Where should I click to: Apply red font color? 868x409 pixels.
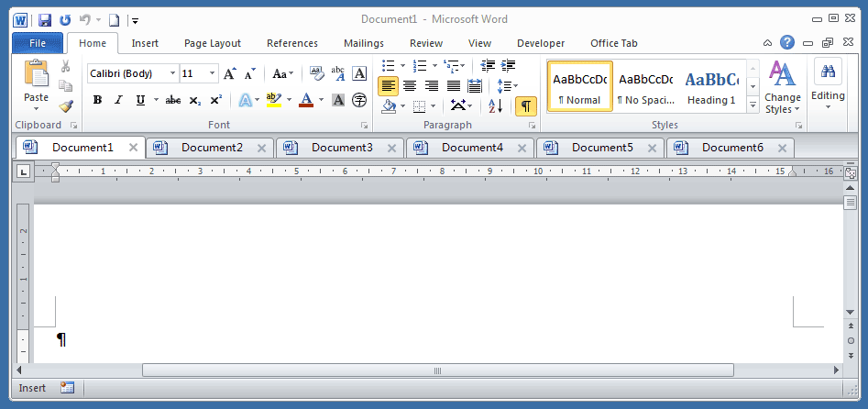coord(306,100)
